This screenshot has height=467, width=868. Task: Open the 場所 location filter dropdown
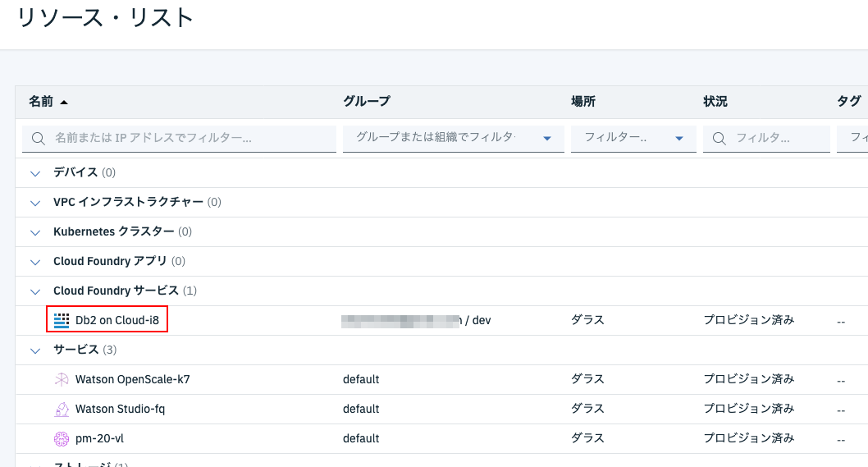[633, 138]
